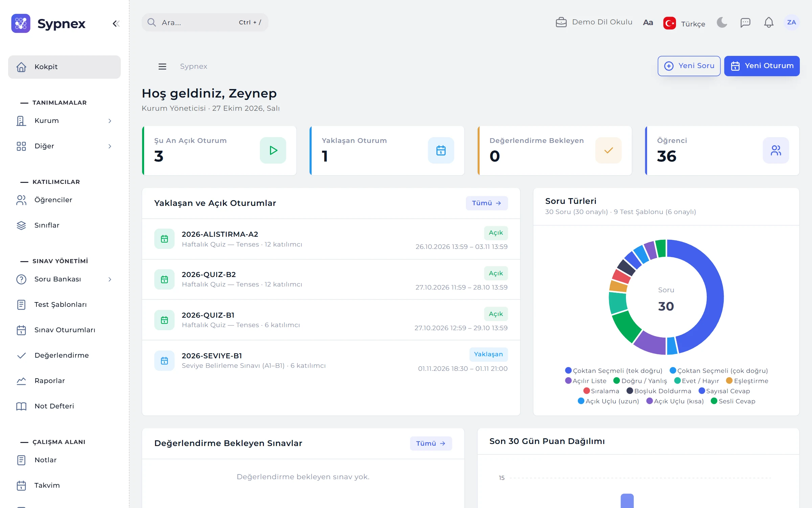Toggle Boşluk Doldurma legend entry
812x508 pixels.
tap(659, 391)
